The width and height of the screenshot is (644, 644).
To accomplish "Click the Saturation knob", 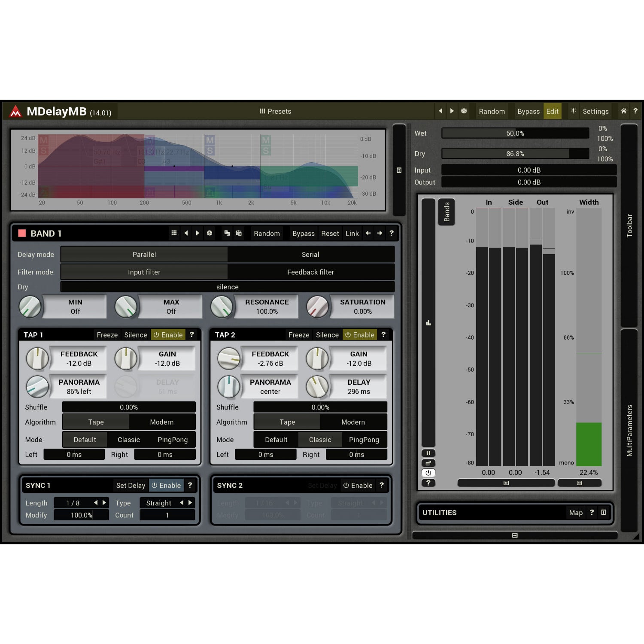I will point(318,307).
